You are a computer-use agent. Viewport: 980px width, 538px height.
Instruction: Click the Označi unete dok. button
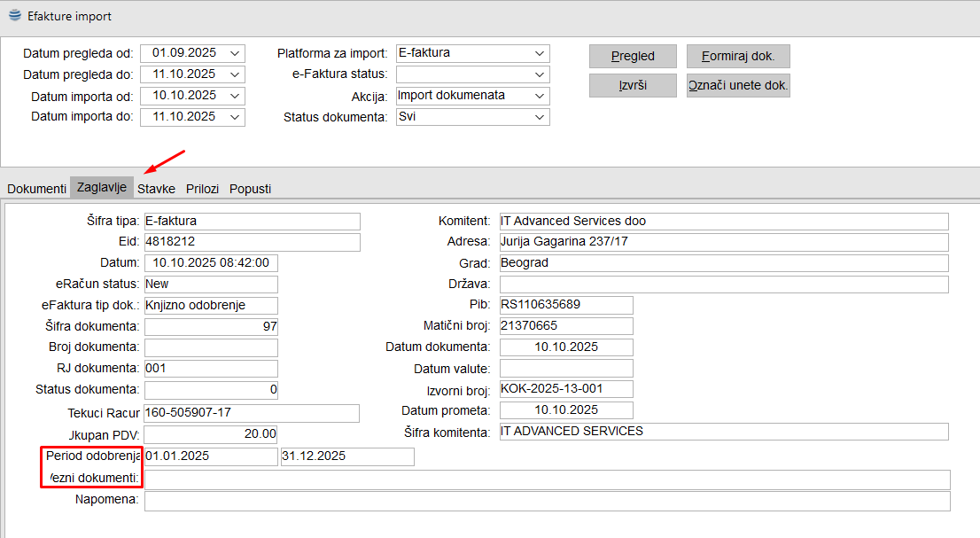[737, 86]
